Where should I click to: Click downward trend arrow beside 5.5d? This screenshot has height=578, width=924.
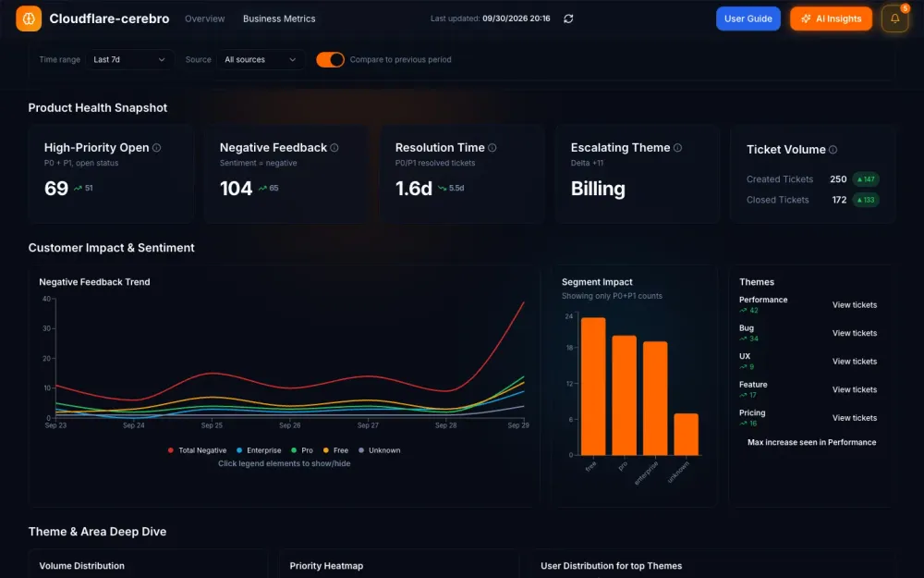pos(442,188)
